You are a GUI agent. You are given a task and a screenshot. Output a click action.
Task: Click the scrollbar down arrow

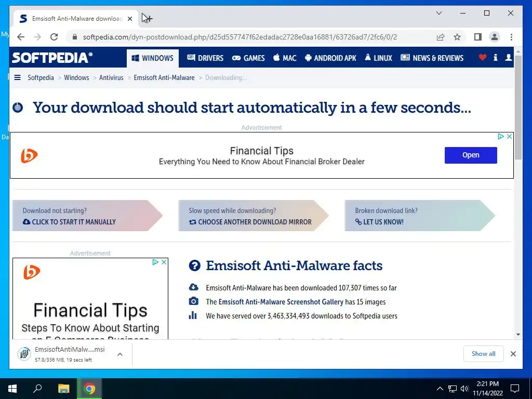pyautogui.click(x=518, y=335)
